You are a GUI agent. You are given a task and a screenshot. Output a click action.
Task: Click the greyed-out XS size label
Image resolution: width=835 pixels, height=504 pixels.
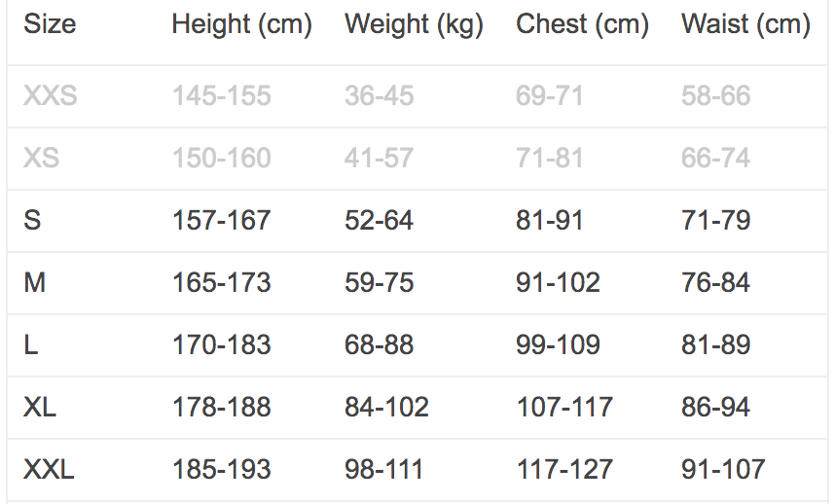(41, 158)
